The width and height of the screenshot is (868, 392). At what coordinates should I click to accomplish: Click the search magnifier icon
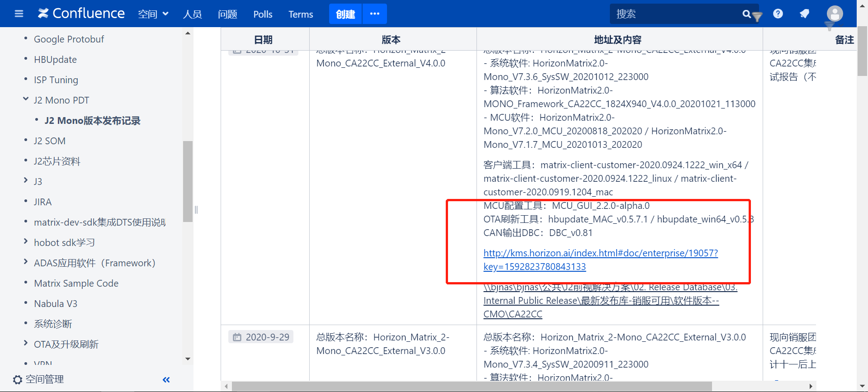tap(746, 14)
